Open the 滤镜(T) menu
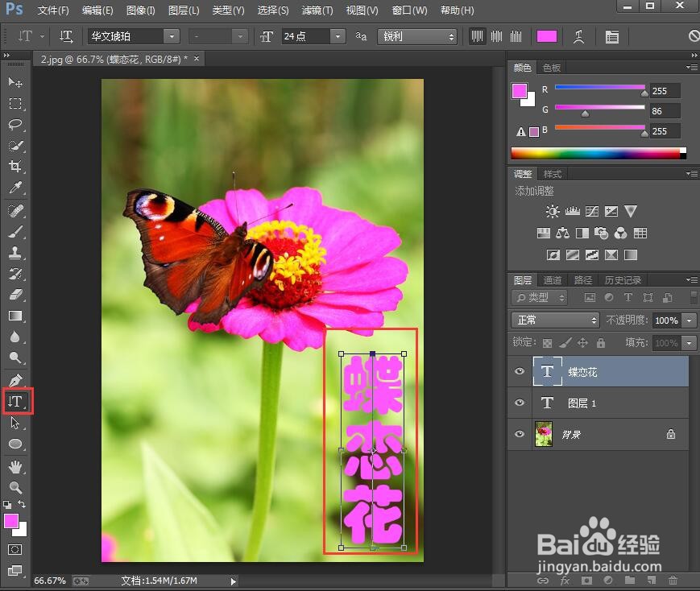Screen dimensions: 700x591 click(x=317, y=10)
